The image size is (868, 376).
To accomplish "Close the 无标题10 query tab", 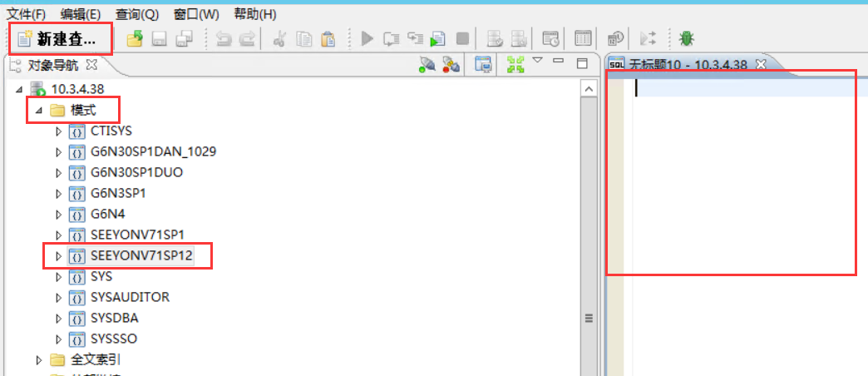I will pos(761,65).
